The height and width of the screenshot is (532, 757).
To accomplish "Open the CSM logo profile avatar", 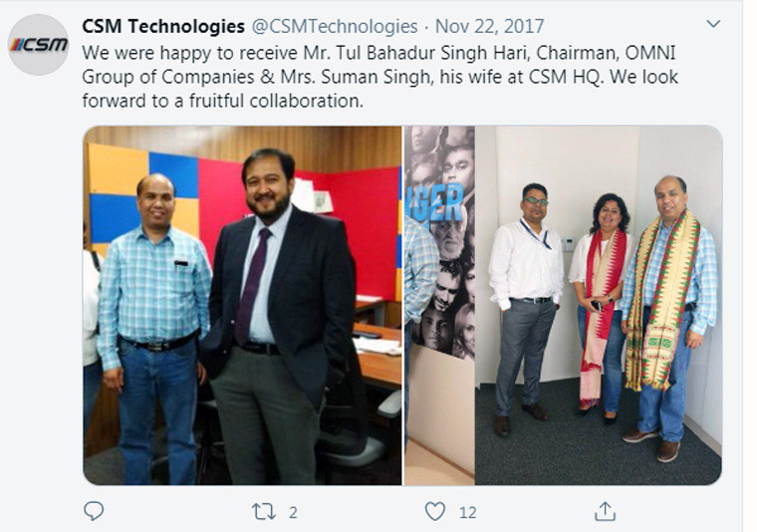I will tap(39, 45).
